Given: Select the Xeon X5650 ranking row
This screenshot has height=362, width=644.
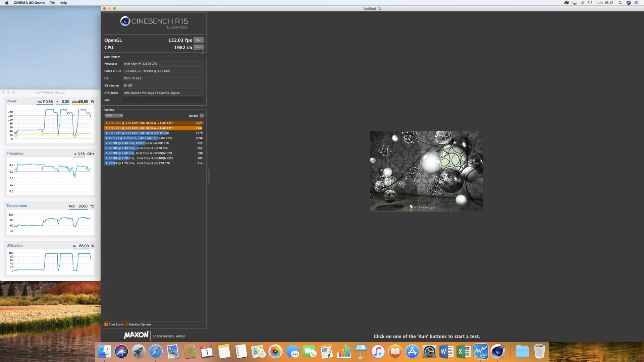Looking at the screenshot, I should pyautogui.click(x=154, y=133).
